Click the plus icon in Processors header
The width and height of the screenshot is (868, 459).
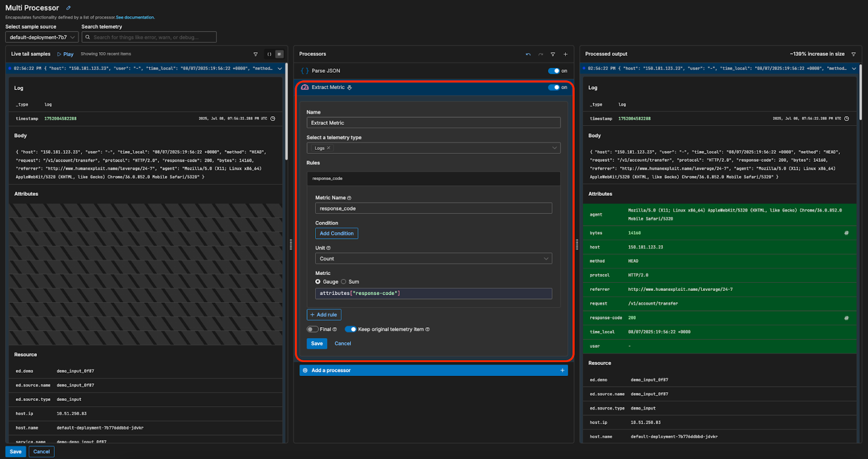(565, 54)
